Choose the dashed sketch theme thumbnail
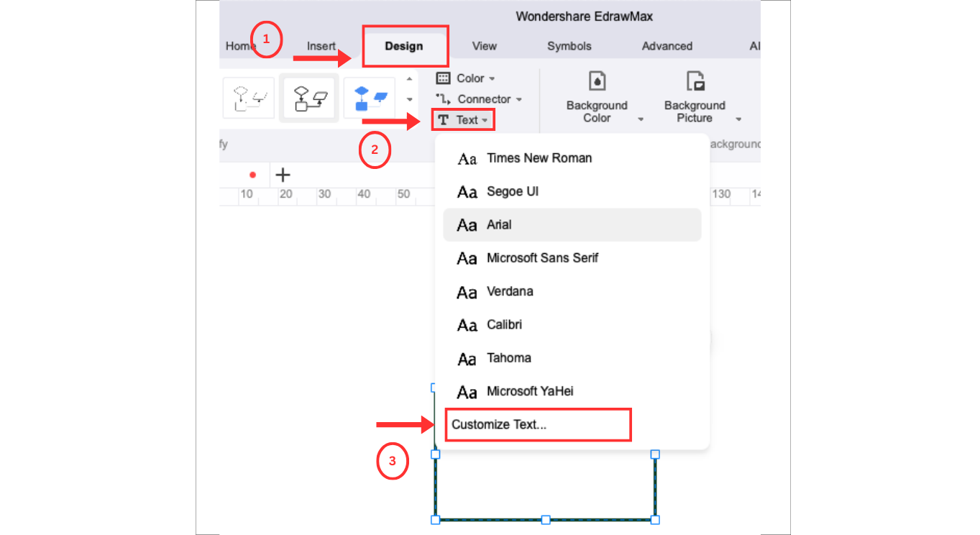 [248, 98]
